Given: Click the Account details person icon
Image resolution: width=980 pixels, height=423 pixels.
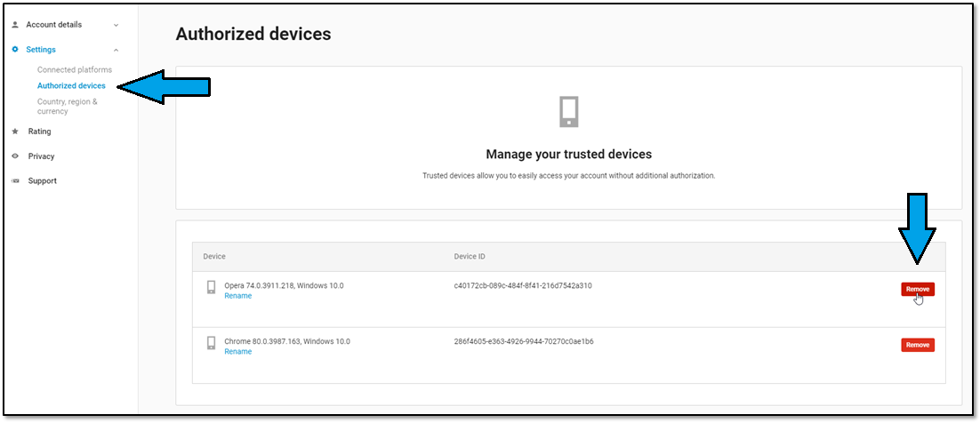Looking at the screenshot, I should pyautogui.click(x=15, y=25).
